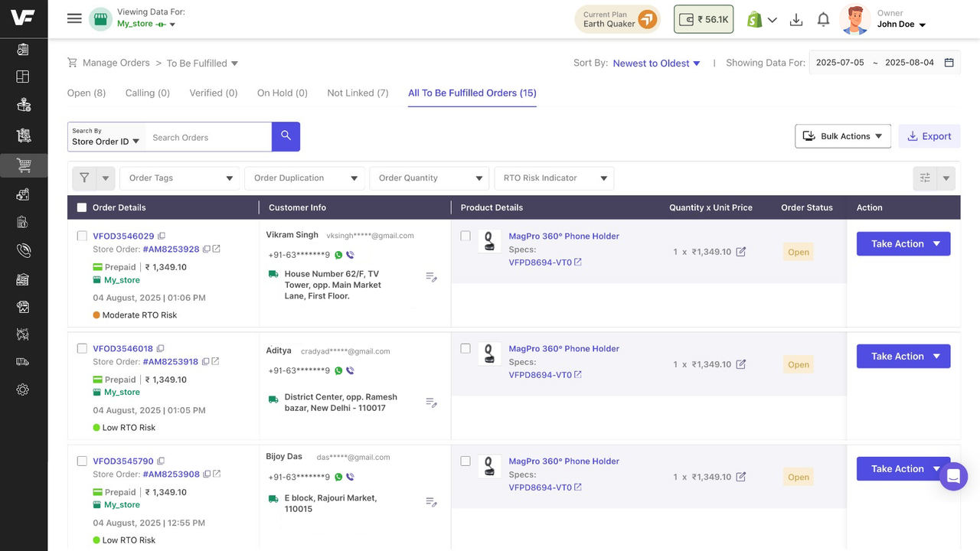980x551 pixels.
Task: Click the WhatsApp icon for Vikram Singh
Action: [338, 255]
